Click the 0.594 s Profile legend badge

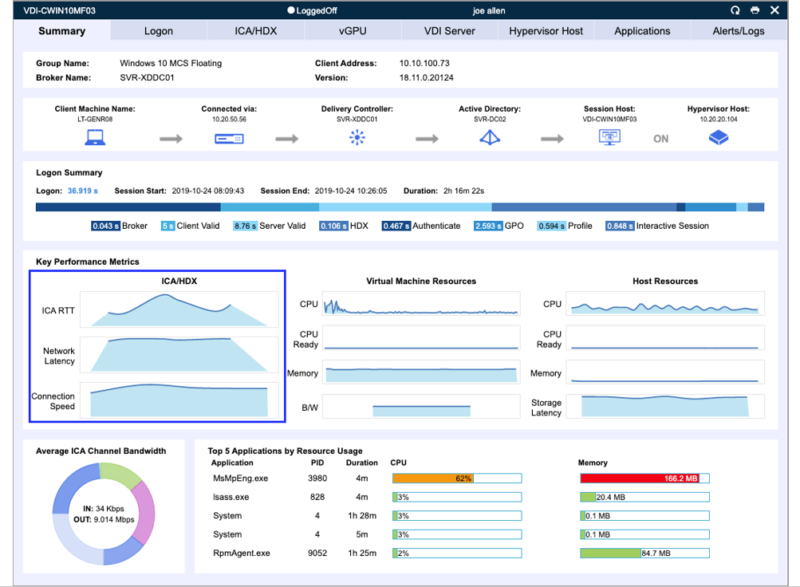[x=552, y=226]
